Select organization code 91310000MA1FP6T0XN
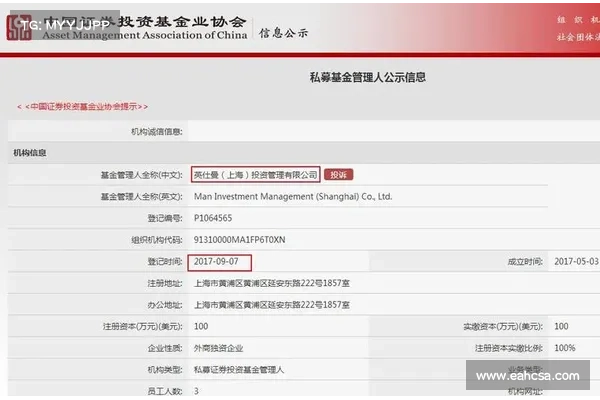Screen dimensions: 600x400 click(239, 240)
